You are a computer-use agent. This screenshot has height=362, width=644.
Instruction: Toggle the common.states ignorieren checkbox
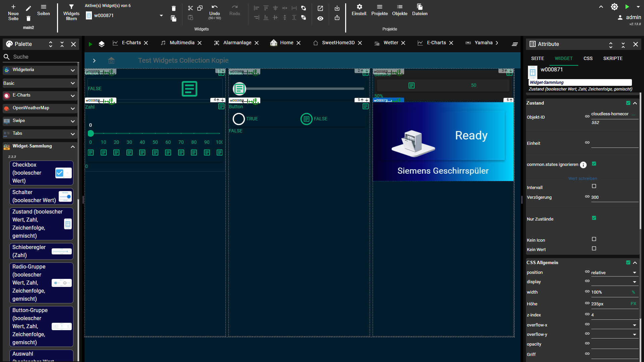[x=594, y=164]
